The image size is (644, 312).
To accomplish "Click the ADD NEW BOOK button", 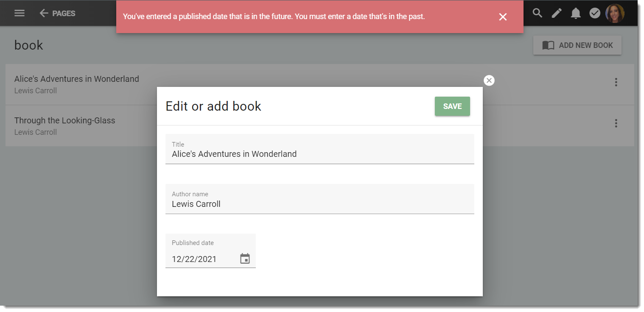I will tap(577, 45).
